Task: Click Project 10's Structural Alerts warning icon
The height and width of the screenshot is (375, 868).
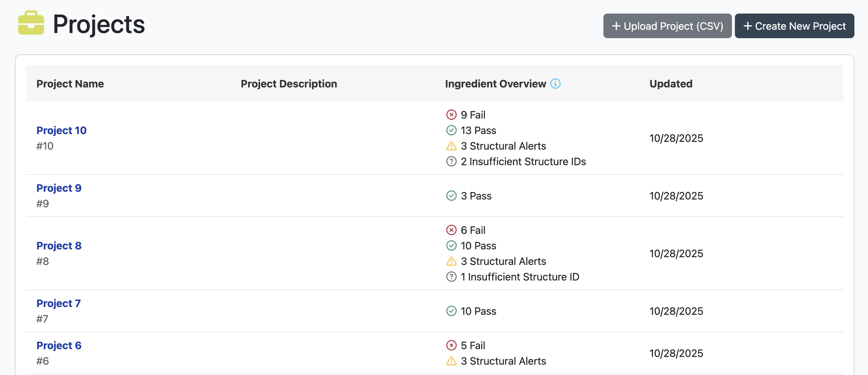Action: [x=451, y=146]
